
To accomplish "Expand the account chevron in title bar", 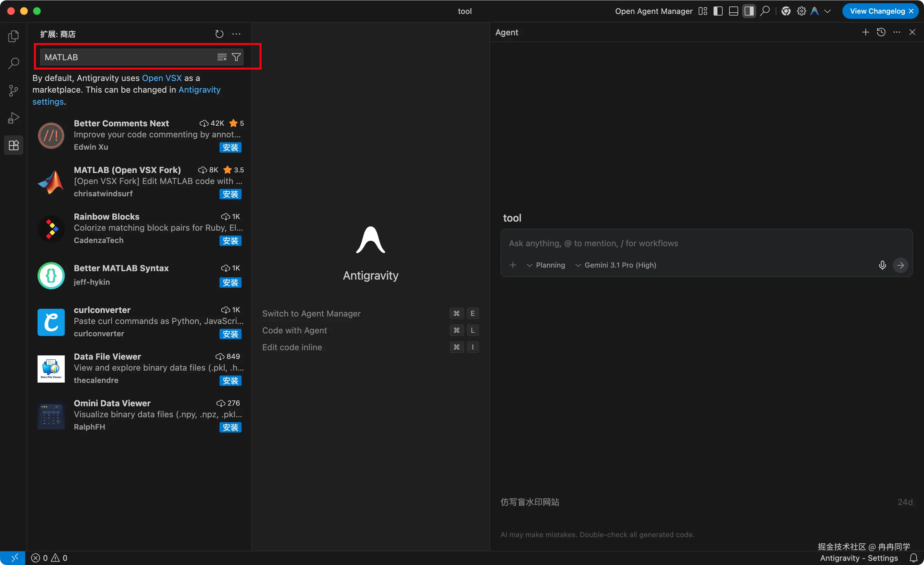I will (828, 11).
